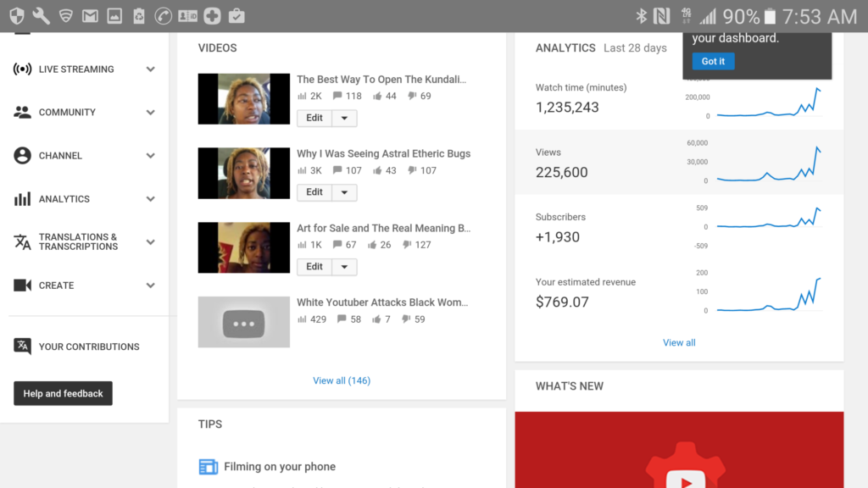The image size is (868, 488).
Task: Click the Views 225,600 value
Action: [x=562, y=173]
